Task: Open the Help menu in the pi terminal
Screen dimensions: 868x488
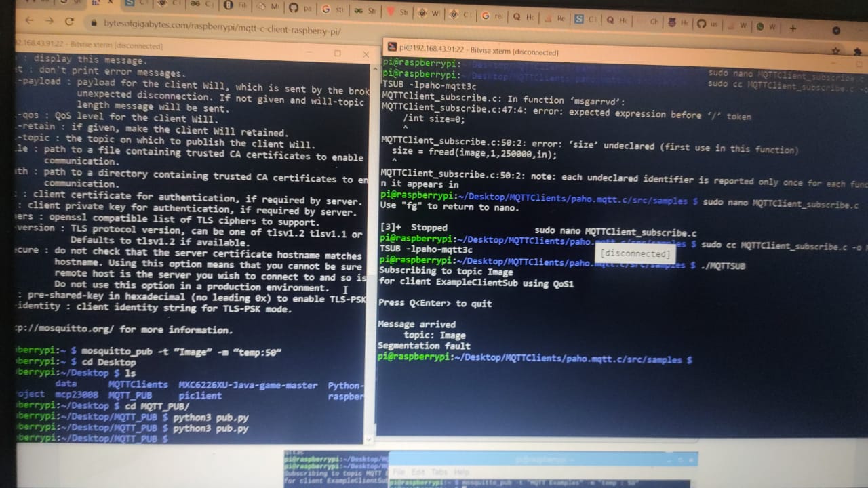Action: click(x=461, y=472)
